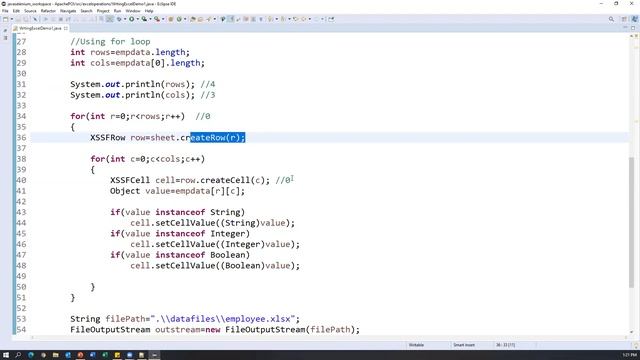The image size is (640, 360).
Task: Click the Search toolbar icon
Action: click(x=208, y=19)
